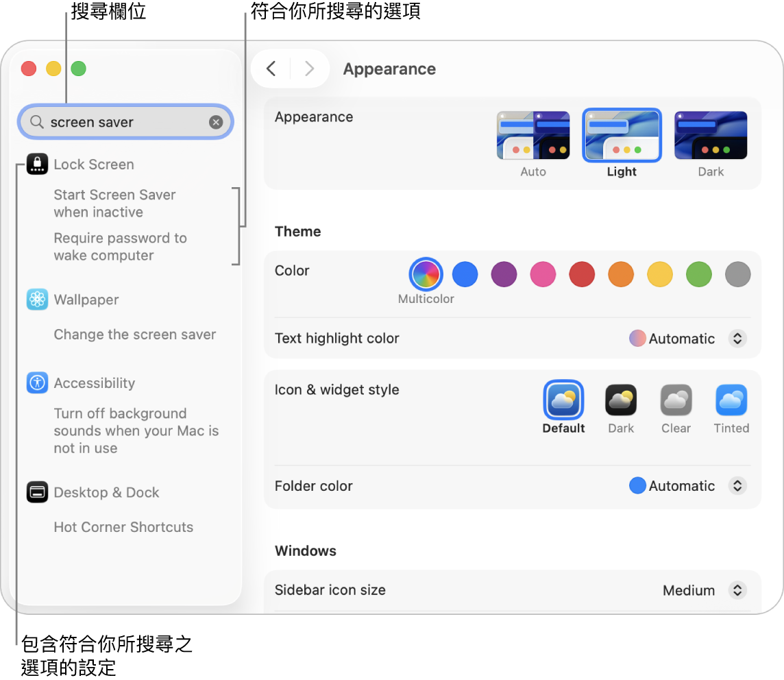
Task: Choose the purple theme color swatch
Action: [x=504, y=275]
